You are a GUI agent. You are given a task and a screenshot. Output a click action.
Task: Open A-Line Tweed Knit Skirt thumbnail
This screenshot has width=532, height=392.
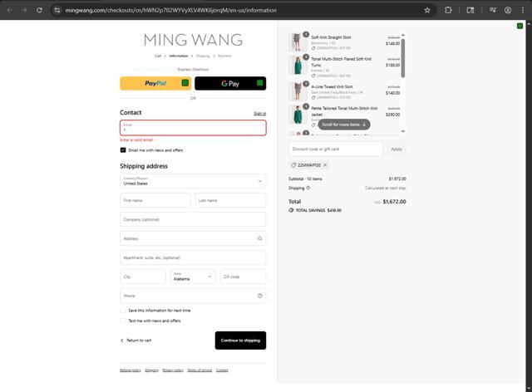tap(297, 91)
